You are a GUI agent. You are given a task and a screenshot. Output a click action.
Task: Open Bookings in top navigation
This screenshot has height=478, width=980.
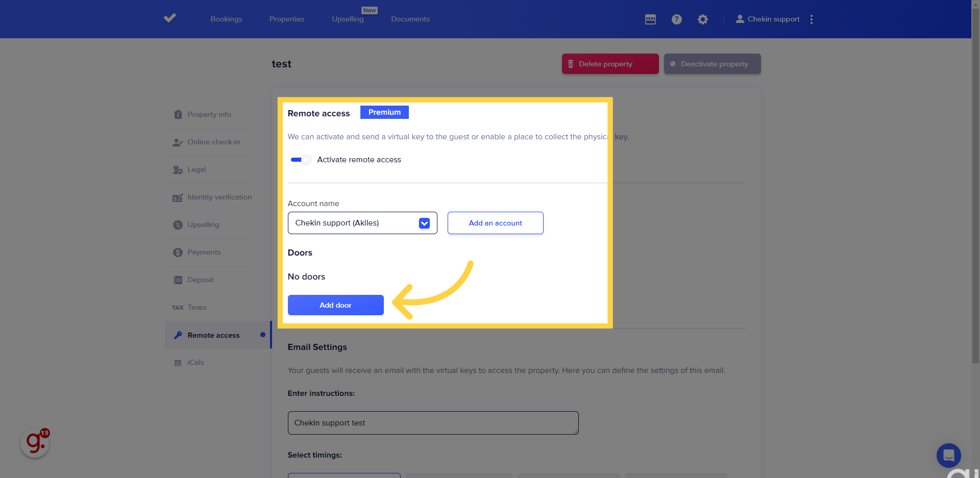[226, 19]
